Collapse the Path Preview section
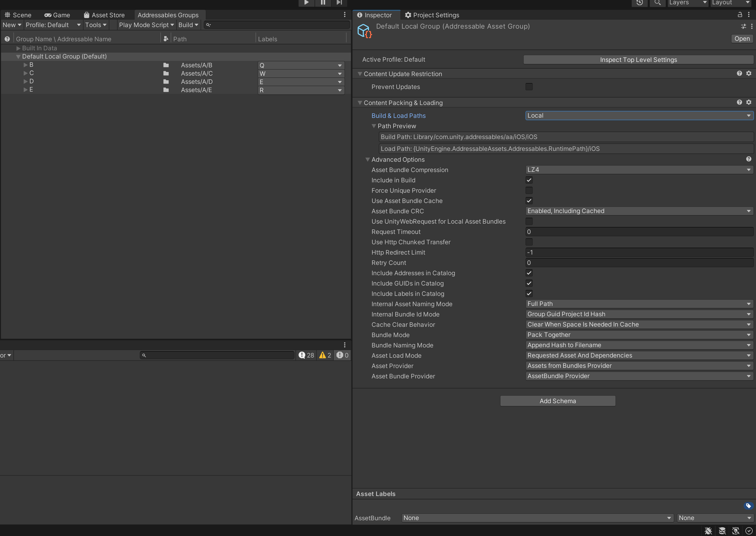The width and height of the screenshot is (756, 536). pos(374,126)
